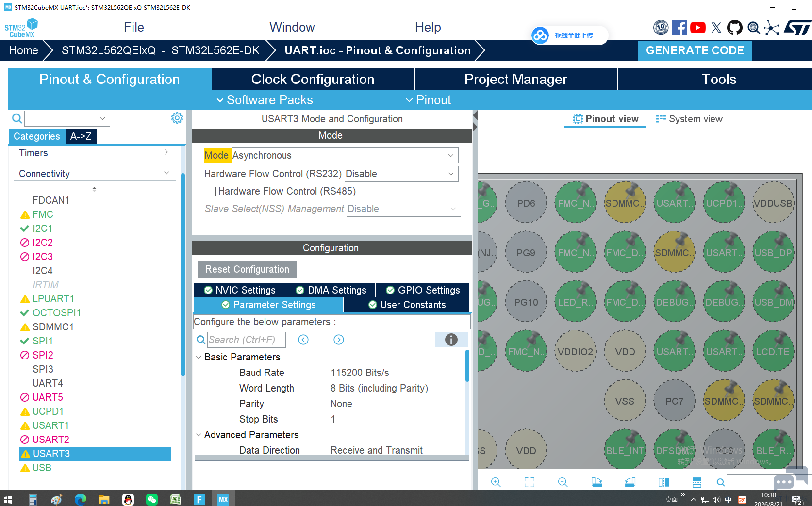
Task: Click the GENERATE CODE button
Action: [x=695, y=50]
